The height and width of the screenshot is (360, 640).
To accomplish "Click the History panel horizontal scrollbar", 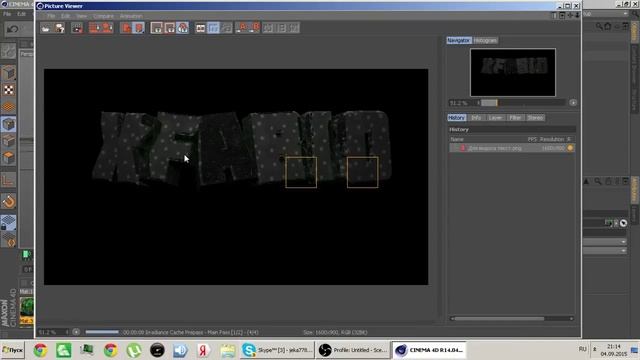I will tap(512, 318).
